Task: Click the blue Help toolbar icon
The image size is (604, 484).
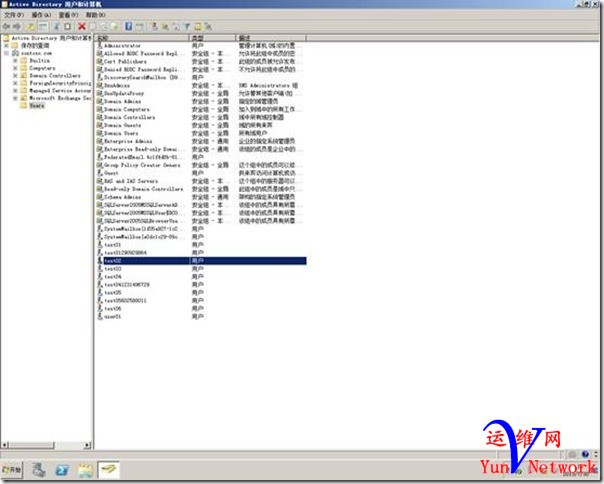Action: [x=129, y=27]
